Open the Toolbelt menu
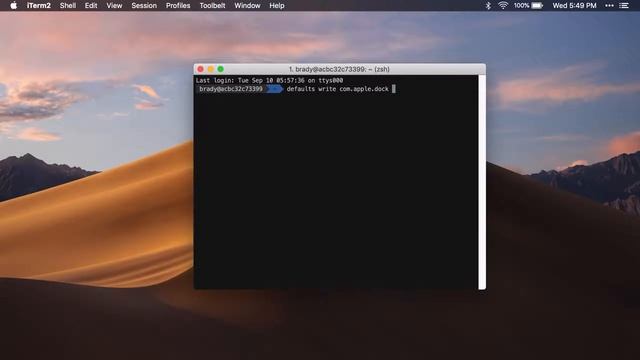 click(x=212, y=6)
